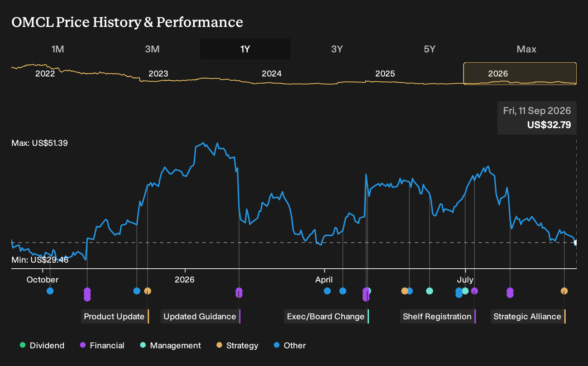
Task: Select purple Financial marker stack after October
Action: point(87,294)
